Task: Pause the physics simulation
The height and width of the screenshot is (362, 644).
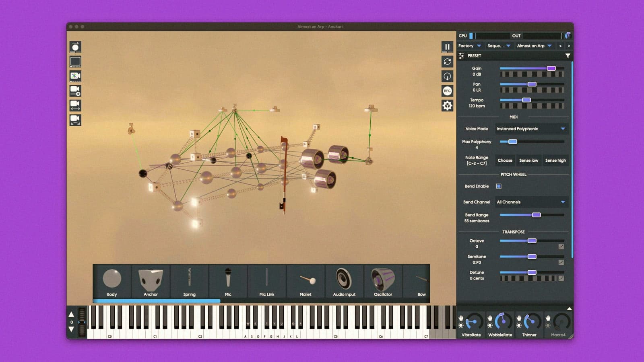Action: pos(447,47)
